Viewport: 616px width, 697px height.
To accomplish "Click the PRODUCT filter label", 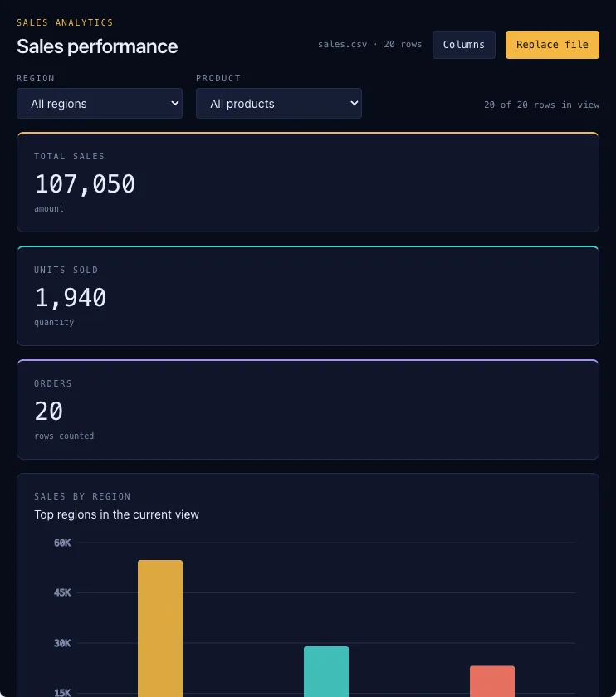I will [218, 78].
